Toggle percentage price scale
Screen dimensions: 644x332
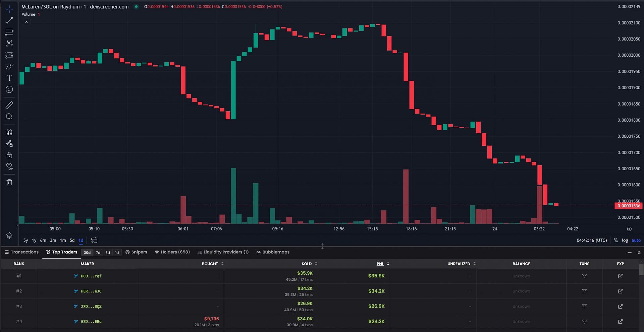click(x=615, y=240)
